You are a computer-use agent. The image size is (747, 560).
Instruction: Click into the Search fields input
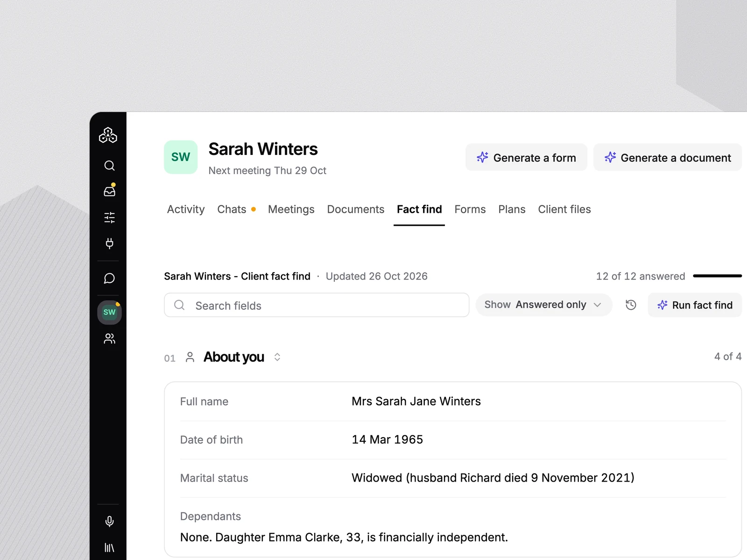click(x=317, y=305)
